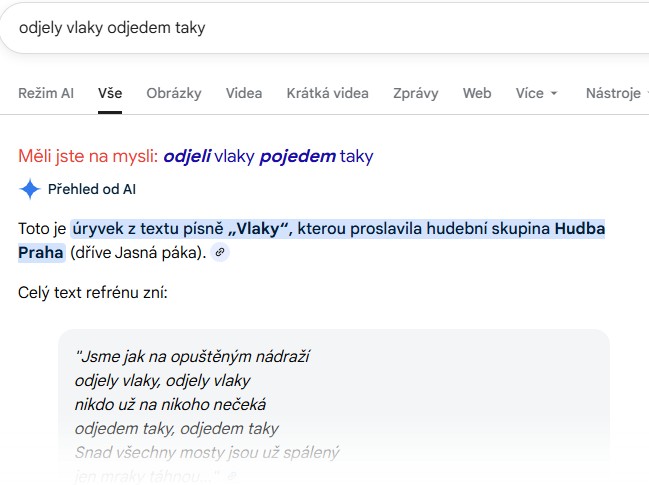This screenshot has height=485, width=649.
Task: Click the lyric line "Jsme jak na opuštěným nádraží"
Action: pos(193,356)
